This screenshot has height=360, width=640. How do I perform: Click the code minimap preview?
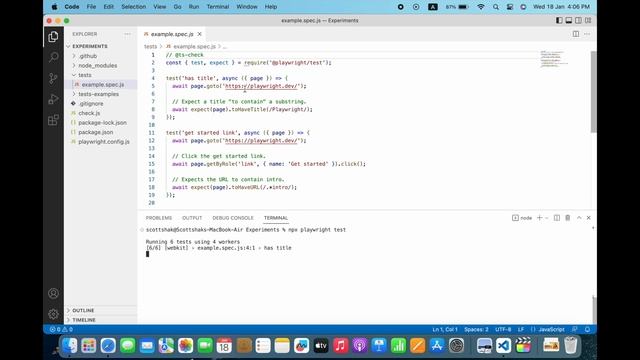pos(554,59)
